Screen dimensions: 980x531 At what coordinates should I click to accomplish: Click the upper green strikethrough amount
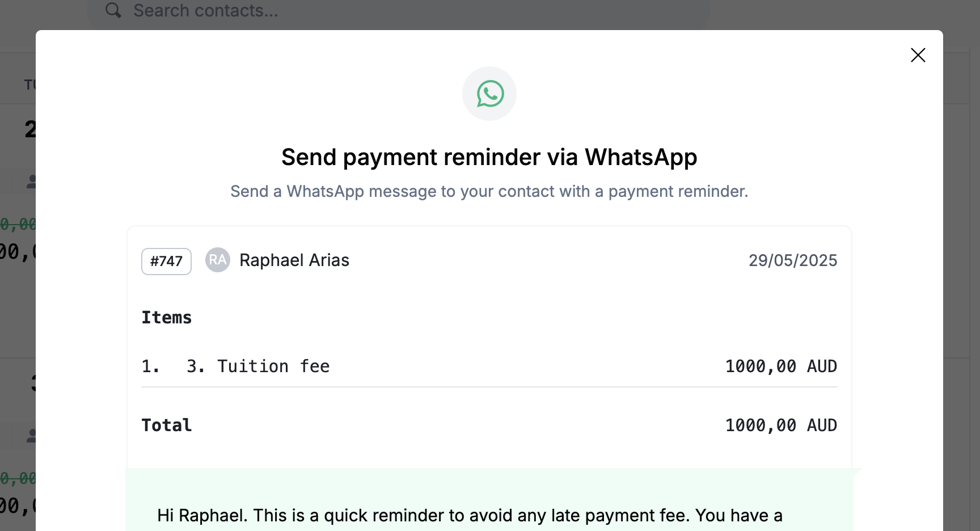(x=18, y=224)
